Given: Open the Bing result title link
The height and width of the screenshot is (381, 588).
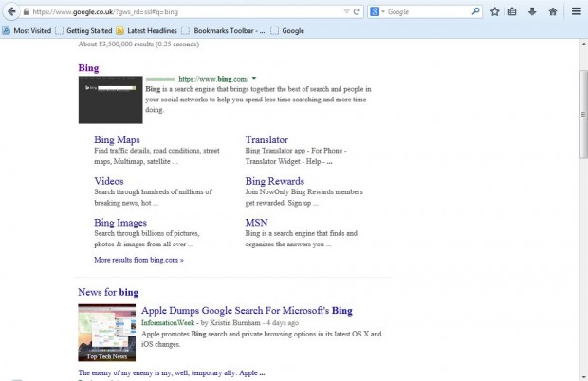Looking at the screenshot, I should [x=88, y=68].
